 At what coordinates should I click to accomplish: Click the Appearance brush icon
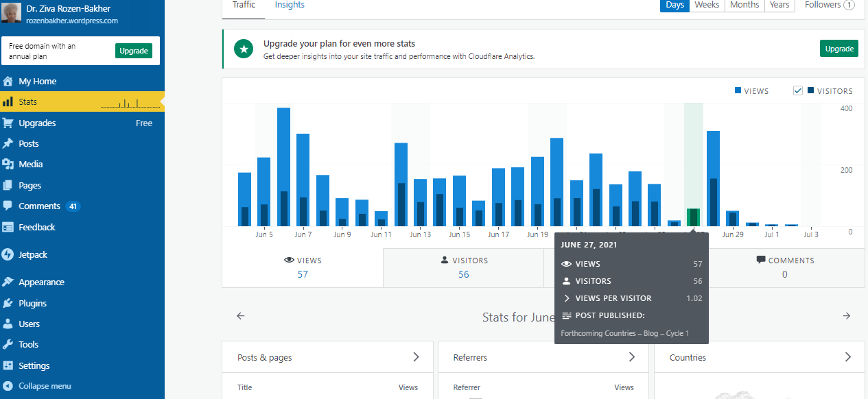click(8, 282)
